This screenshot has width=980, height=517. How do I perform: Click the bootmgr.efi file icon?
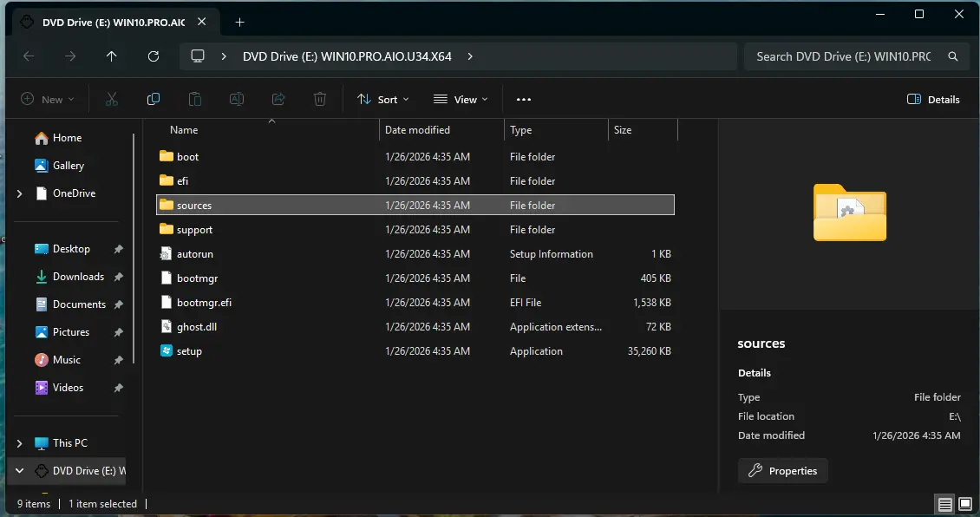pos(166,303)
